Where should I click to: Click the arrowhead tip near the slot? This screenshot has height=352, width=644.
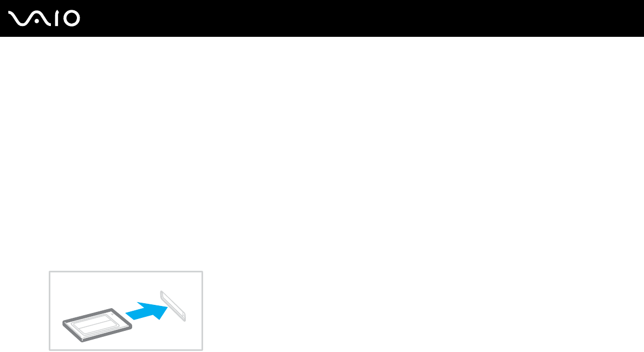click(x=163, y=309)
